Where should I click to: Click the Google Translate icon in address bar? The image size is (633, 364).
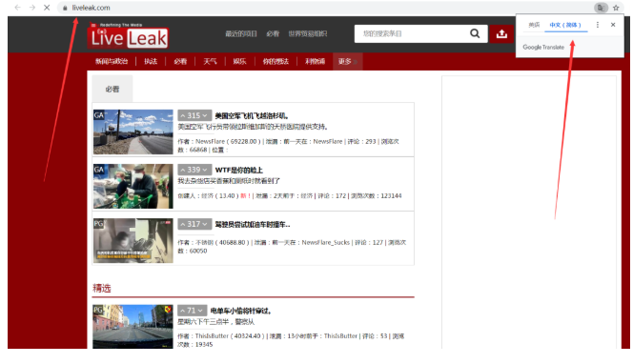[x=601, y=8]
